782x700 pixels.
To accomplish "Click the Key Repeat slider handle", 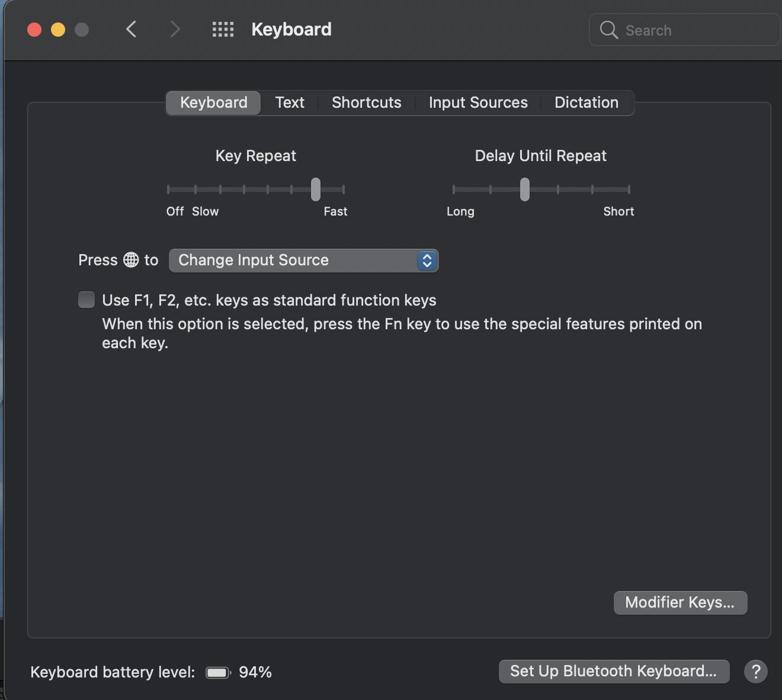I will (316, 190).
